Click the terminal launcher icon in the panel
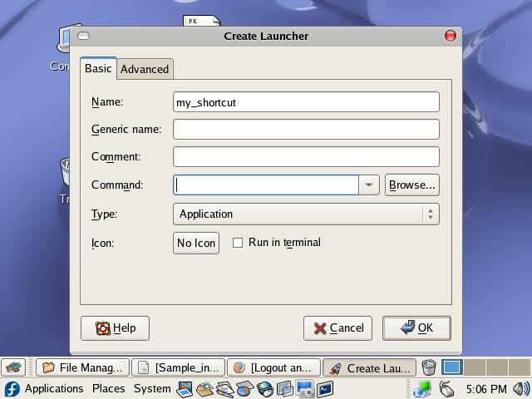The height and width of the screenshot is (399, 532). point(325,389)
